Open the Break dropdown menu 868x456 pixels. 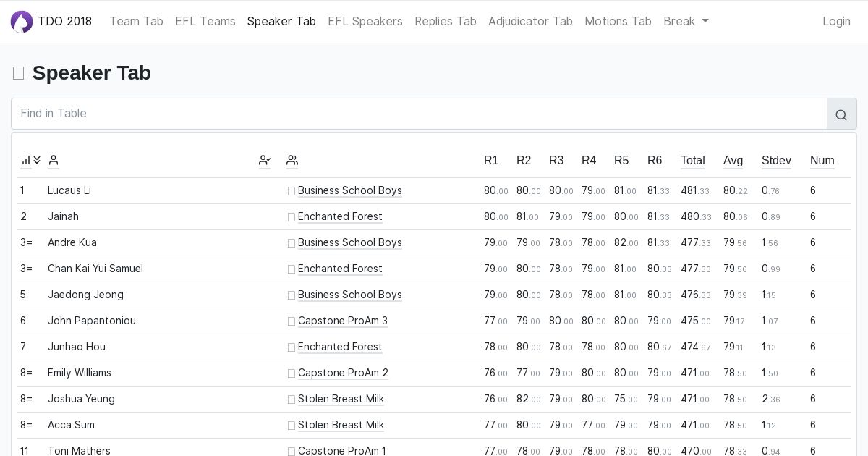click(x=686, y=22)
